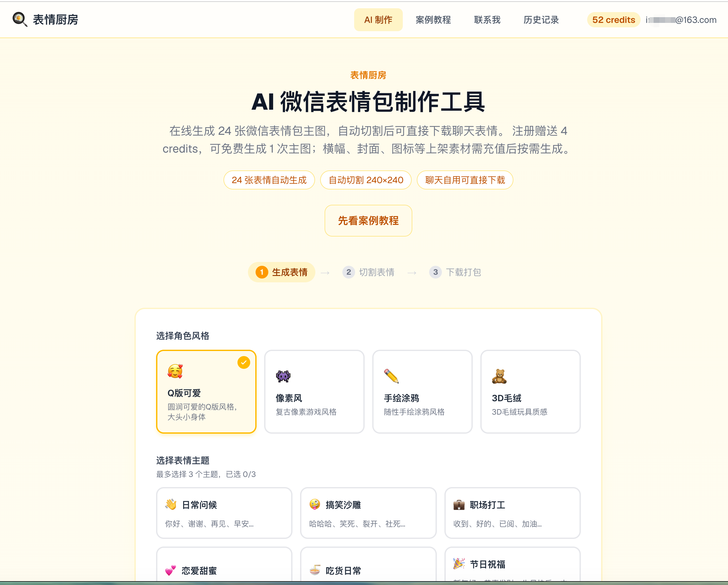728x585 pixels.
Task: Toggle the 搞笑沙雕 theme
Action: (x=368, y=513)
